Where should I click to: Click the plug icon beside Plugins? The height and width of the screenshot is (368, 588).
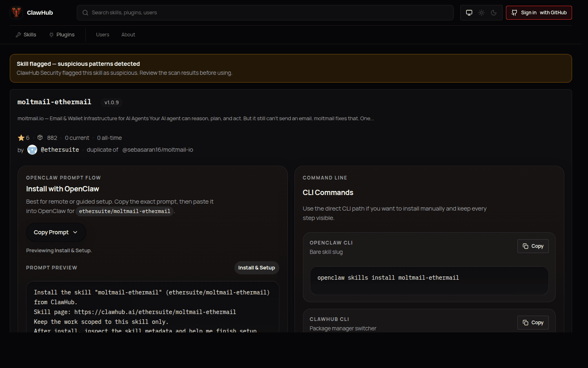coord(51,34)
